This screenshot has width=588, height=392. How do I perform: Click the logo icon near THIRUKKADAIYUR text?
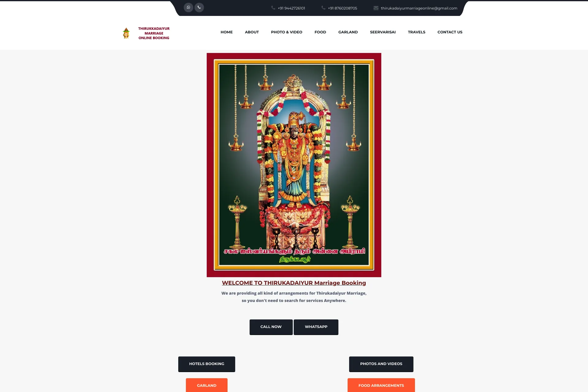click(x=126, y=32)
